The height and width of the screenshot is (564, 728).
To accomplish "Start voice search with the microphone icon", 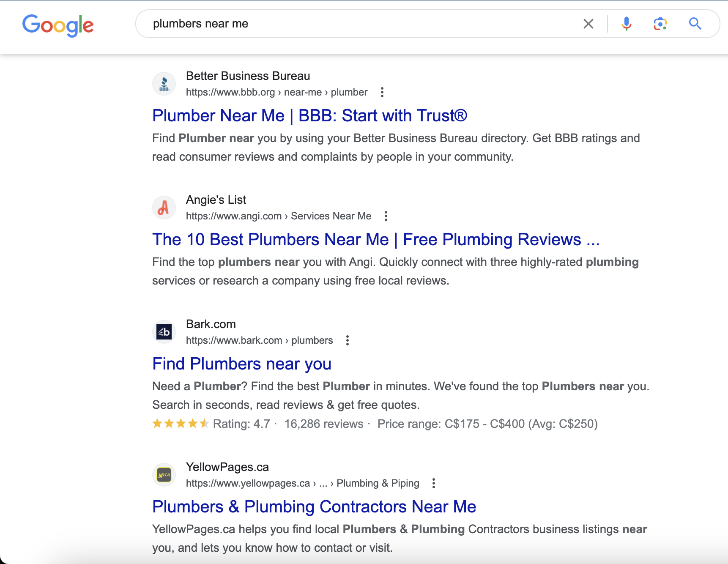I will click(x=627, y=24).
